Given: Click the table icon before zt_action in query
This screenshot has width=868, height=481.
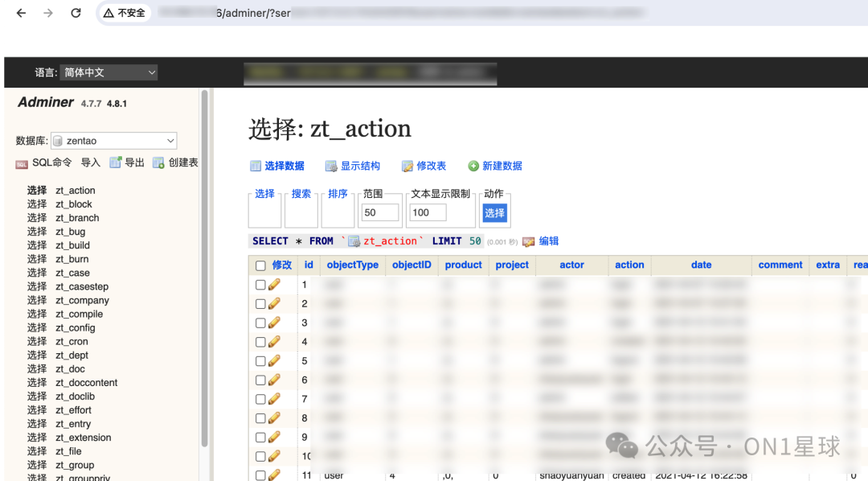Looking at the screenshot, I should [354, 241].
